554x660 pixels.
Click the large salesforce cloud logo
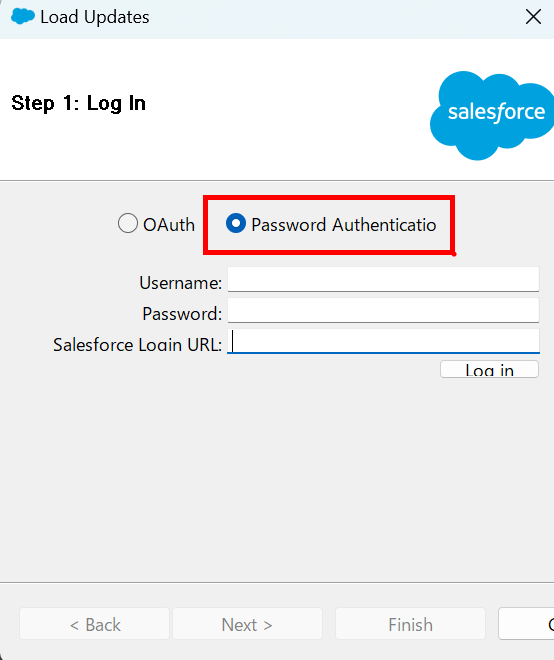coord(492,115)
